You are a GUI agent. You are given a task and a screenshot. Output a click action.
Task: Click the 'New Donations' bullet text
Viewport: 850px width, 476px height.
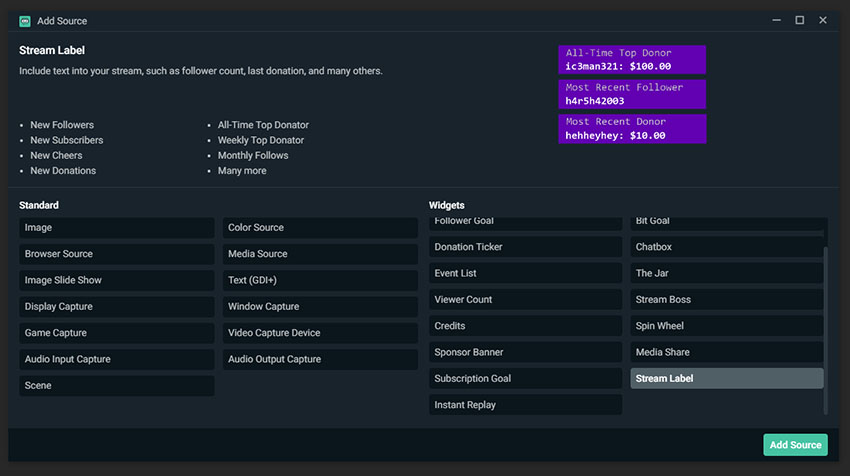[x=63, y=170]
